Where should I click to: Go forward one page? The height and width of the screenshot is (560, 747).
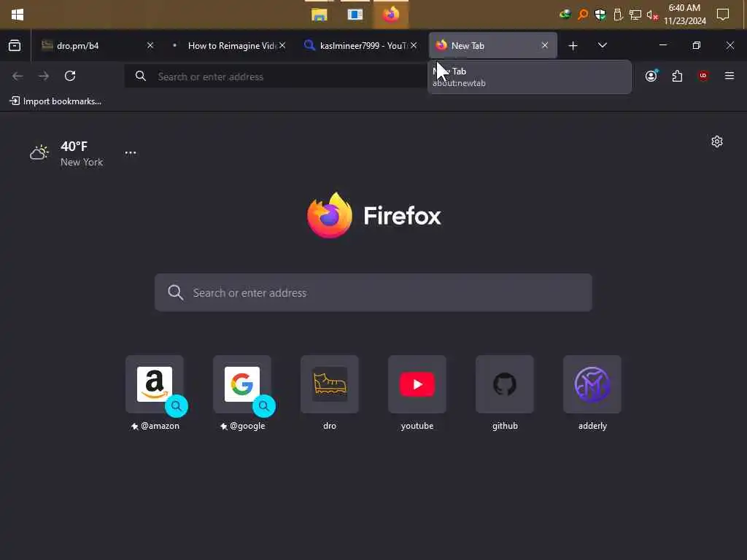tap(44, 76)
